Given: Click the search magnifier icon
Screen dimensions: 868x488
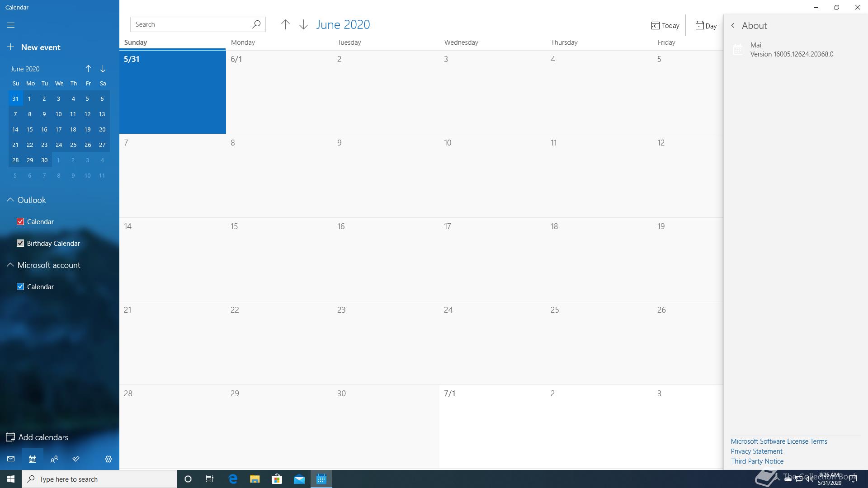Looking at the screenshot, I should [x=256, y=24].
